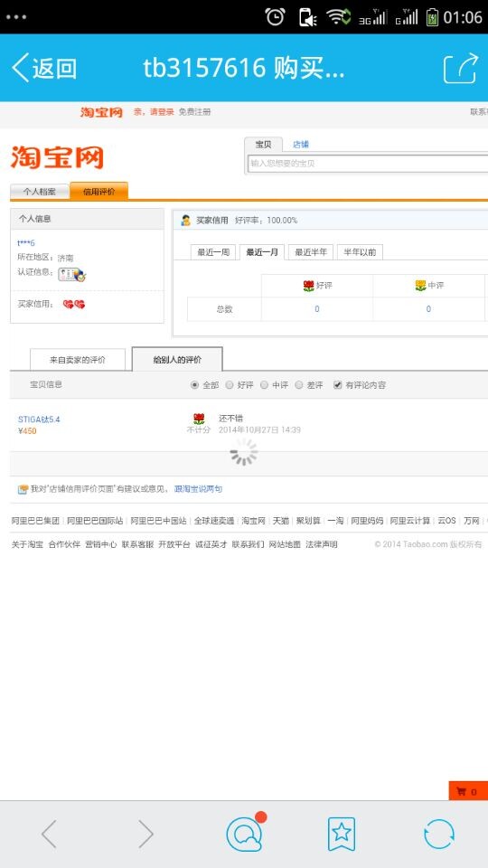The width and height of the screenshot is (488, 868).
Task: Tap the browser refresh icon
Action: pos(439,834)
